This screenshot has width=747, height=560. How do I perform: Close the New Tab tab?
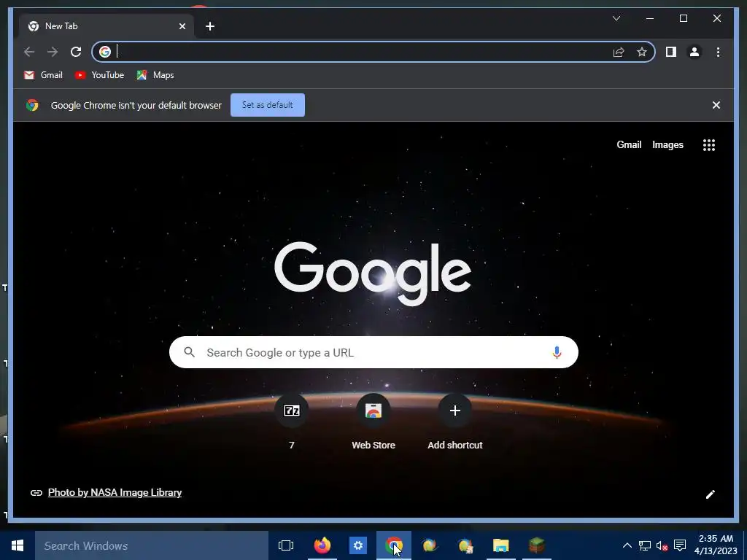pyautogui.click(x=182, y=26)
